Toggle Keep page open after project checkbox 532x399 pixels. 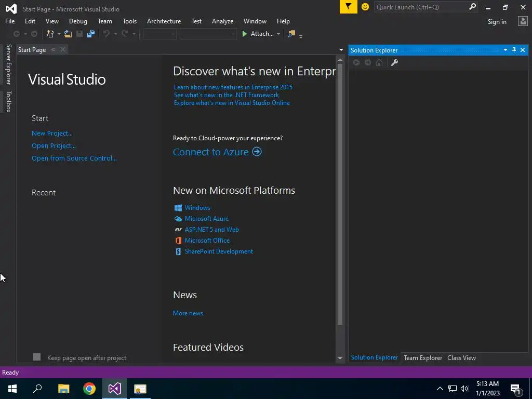(x=37, y=357)
